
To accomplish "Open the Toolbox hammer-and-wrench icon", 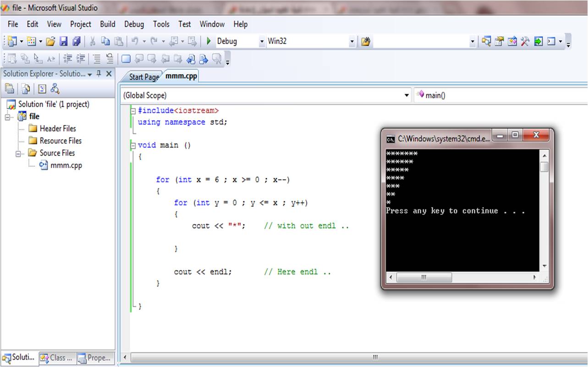I will point(525,41).
